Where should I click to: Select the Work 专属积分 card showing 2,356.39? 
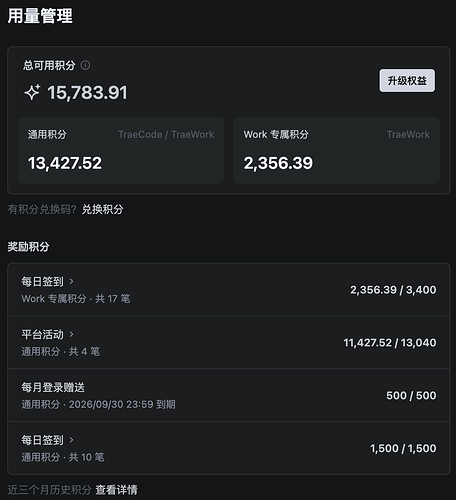(x=337, y=150)
